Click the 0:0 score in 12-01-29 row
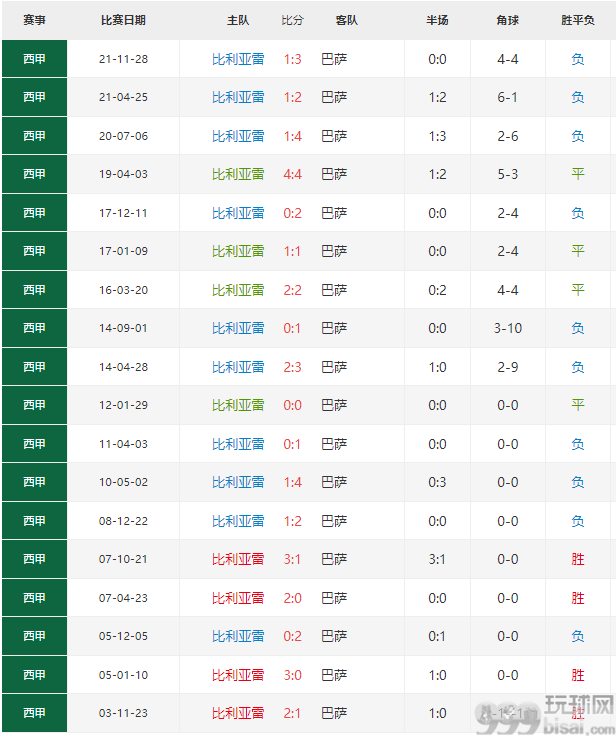Viewport: 616px width, 736px height. pos(292,405)
